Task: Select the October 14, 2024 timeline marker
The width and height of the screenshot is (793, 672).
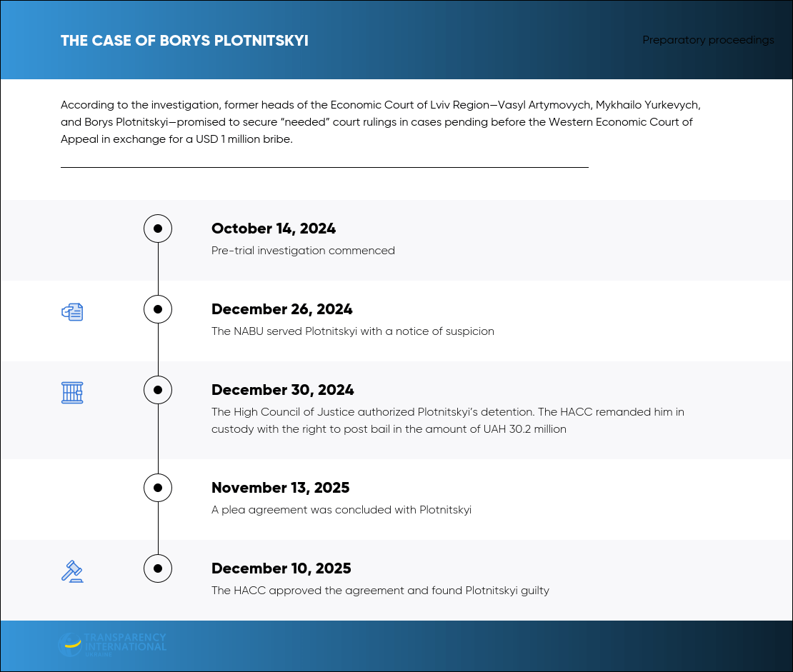Action: (x=158, y=229)
